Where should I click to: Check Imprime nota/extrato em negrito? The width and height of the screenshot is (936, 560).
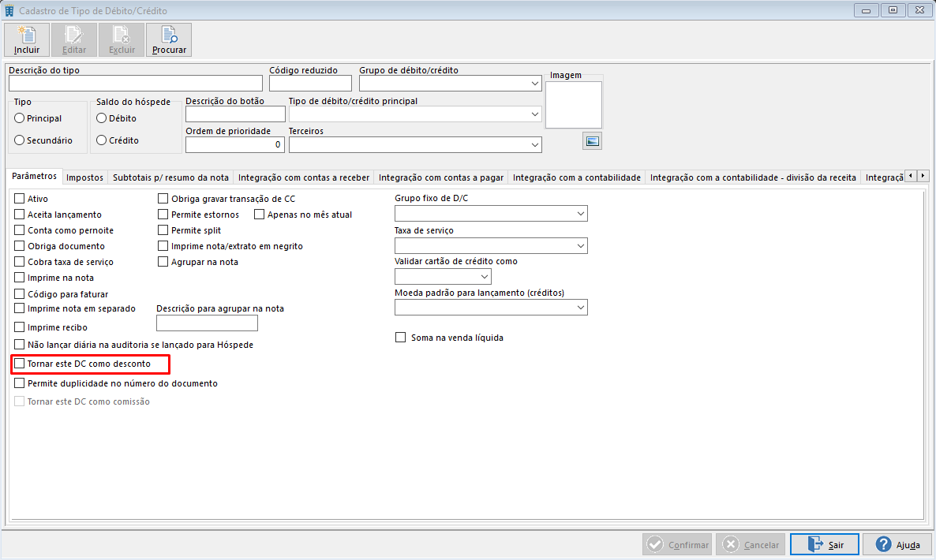coord(163,246)
